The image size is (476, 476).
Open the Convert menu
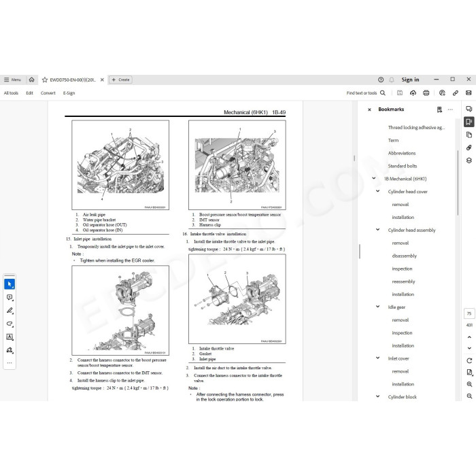click(48, 93)
